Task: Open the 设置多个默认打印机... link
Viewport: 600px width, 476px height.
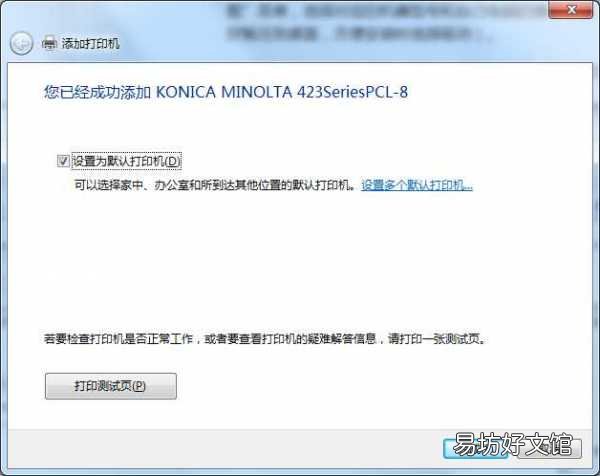Action: (x=417, y=185)
